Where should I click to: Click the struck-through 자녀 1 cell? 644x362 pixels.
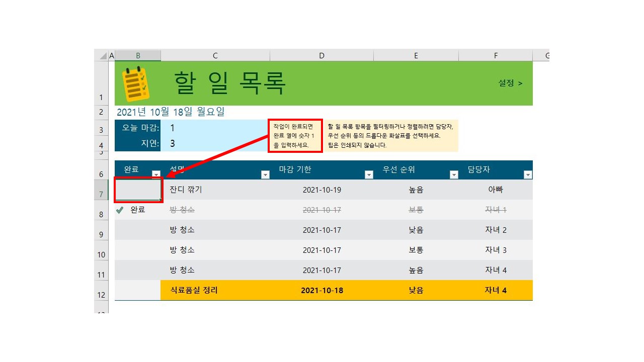[x=496, y=210]
